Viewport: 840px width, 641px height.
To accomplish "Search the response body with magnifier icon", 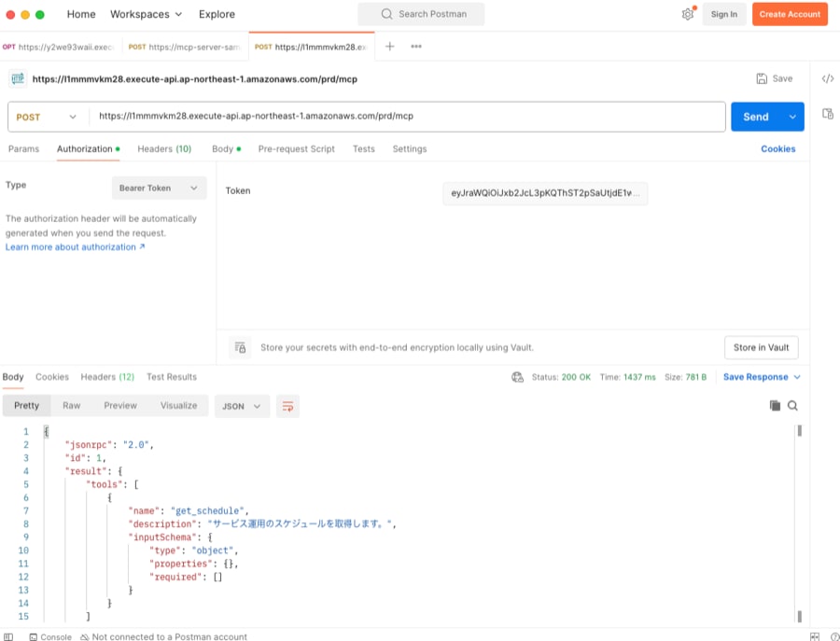I will [792, 405].
